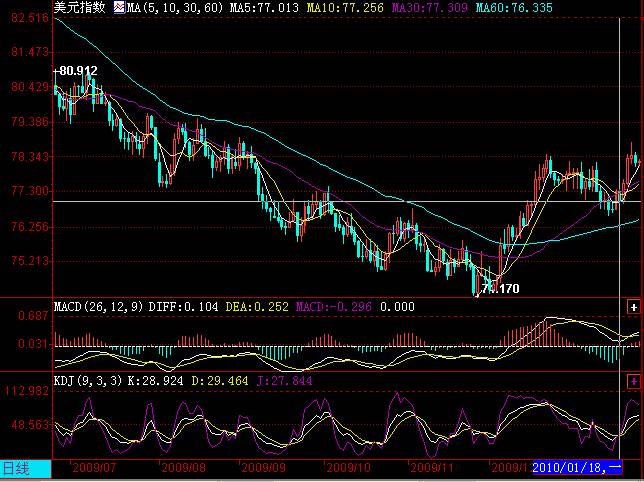Click the 0.687 MACD axis label

pos(33,316)
